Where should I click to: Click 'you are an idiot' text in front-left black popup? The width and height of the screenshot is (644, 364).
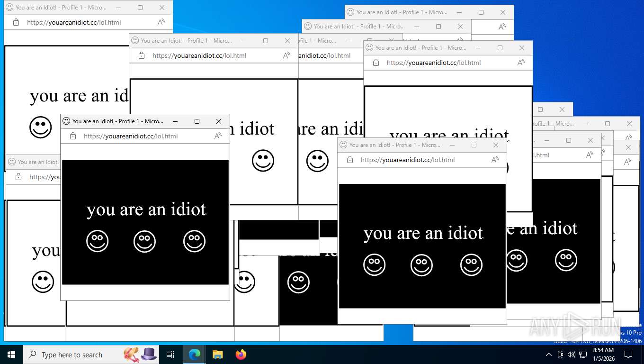tap(146, 209)
